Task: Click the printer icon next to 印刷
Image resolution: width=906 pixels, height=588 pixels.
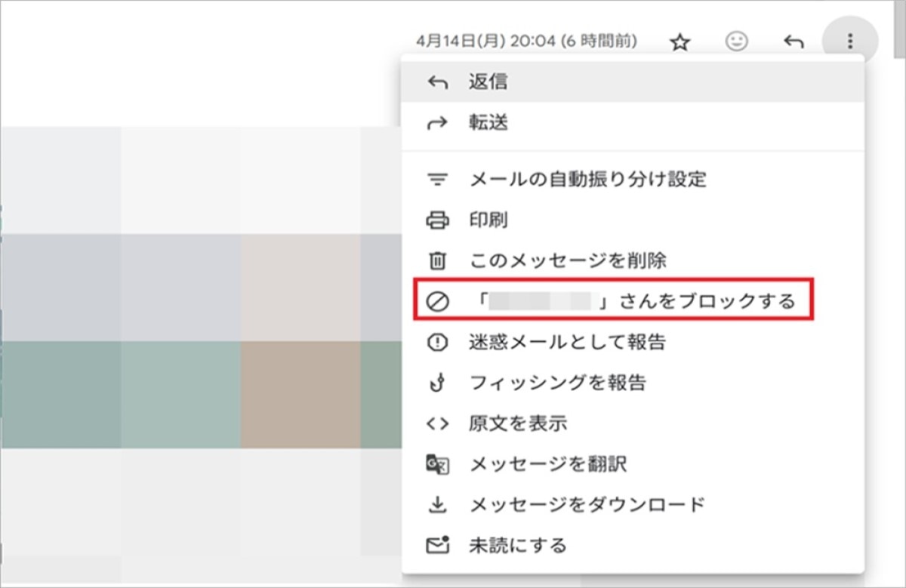Action: pyautogui.click(x=438, y=221)
